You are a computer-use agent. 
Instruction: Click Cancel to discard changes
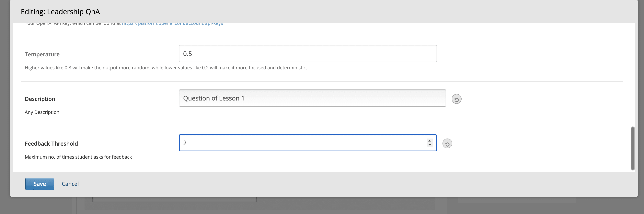[70, 184]
